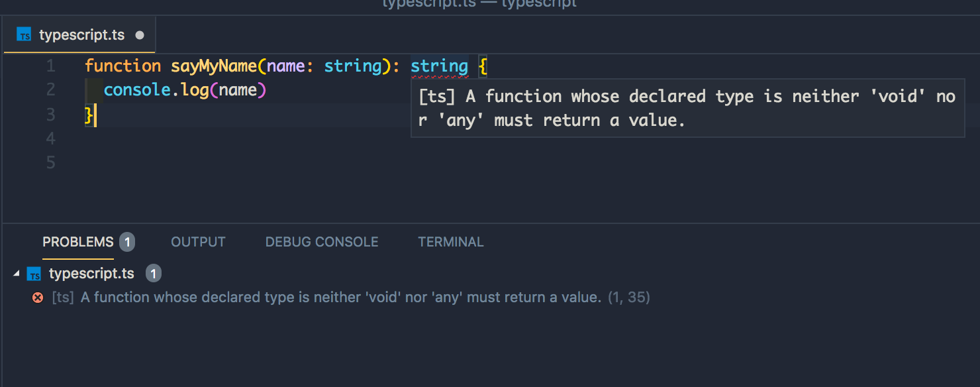Click line number 1 in the gutter
This screenshot has width=980, height=387.
pyautogui.click(x=51, y=66)
